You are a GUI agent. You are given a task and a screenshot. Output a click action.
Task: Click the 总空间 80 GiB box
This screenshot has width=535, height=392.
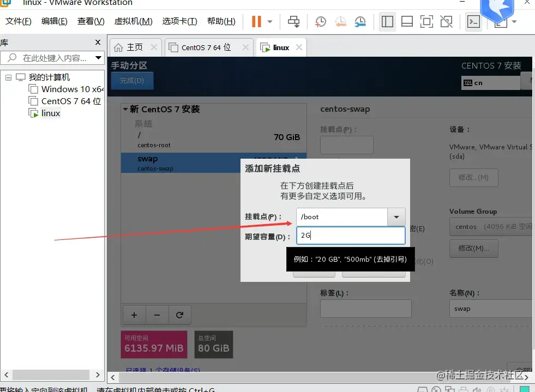(x=214, y=344)
